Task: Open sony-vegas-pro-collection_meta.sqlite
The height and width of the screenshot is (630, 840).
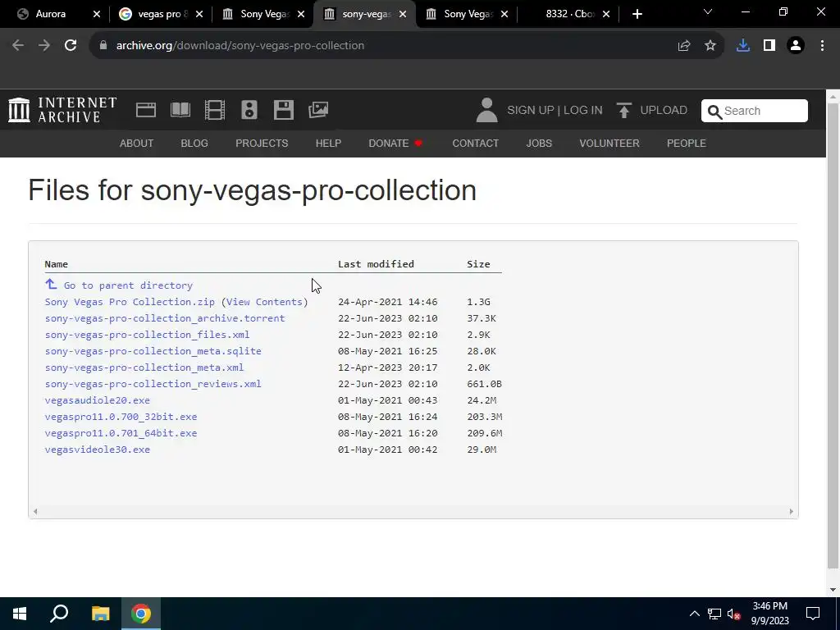Action: pos(153,351)
